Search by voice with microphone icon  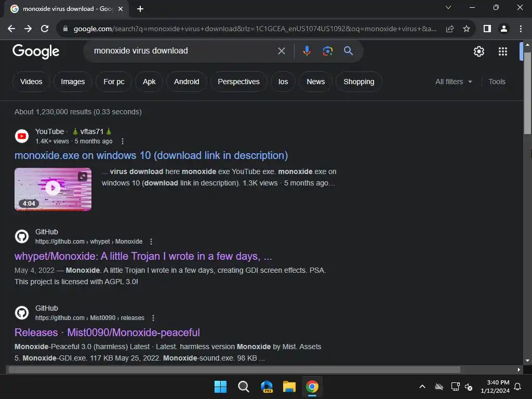(307, 51)
